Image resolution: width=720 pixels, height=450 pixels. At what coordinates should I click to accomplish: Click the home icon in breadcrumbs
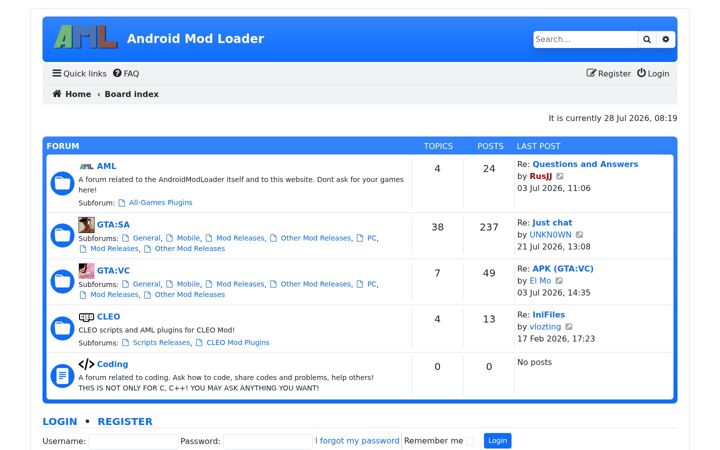[x=57, y=94]
